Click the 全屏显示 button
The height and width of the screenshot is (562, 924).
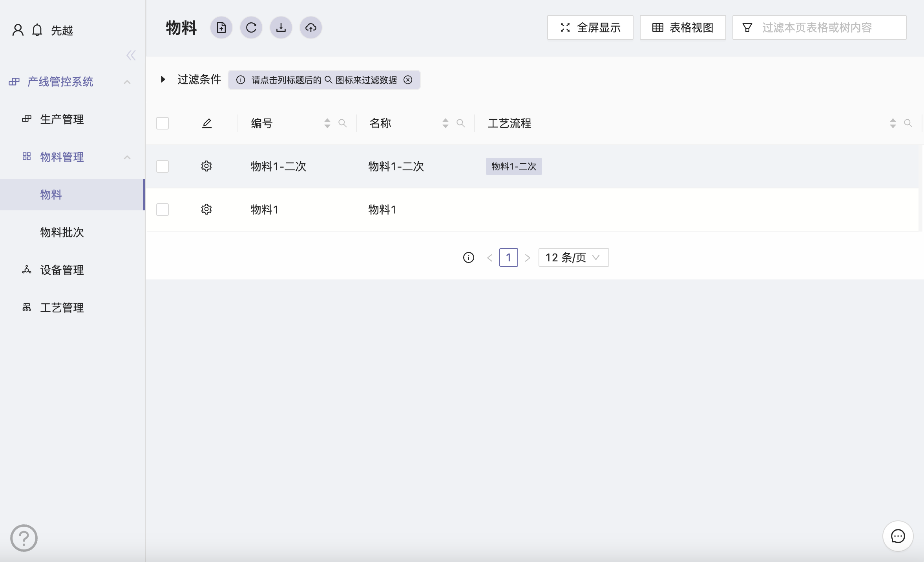(590, 27)
